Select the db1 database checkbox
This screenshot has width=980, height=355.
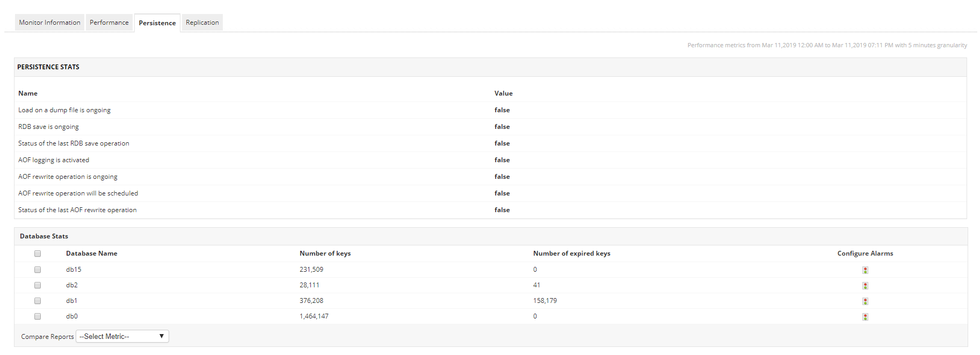coord(38,301)
